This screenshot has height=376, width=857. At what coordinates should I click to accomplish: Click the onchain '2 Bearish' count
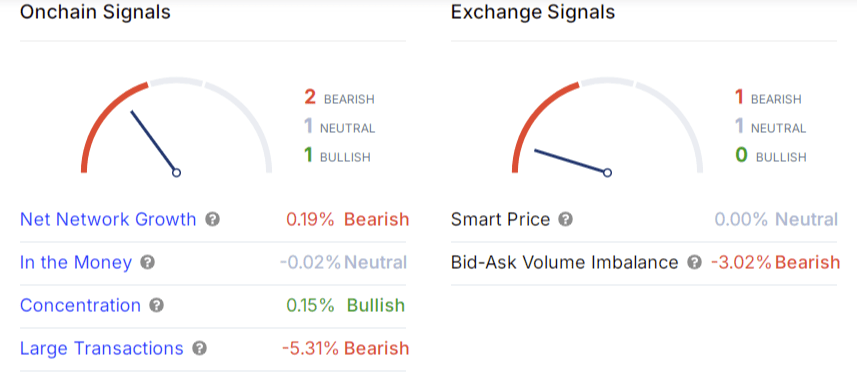339,98
